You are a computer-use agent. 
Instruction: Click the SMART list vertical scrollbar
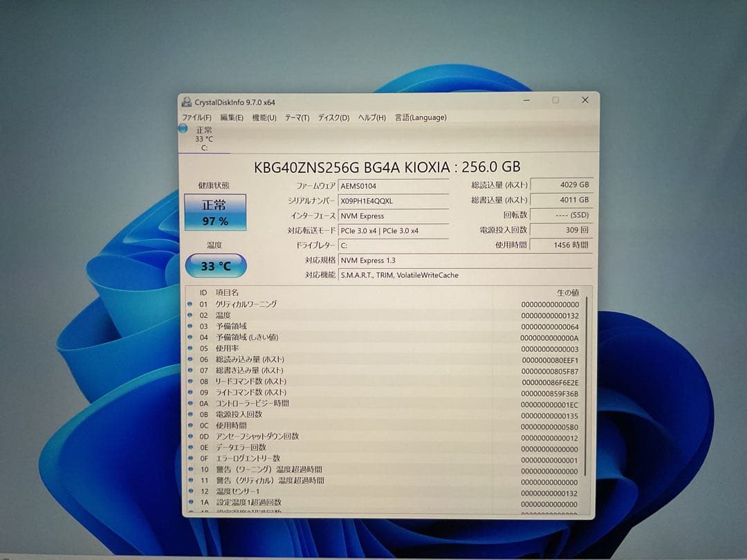coord(586,387)
